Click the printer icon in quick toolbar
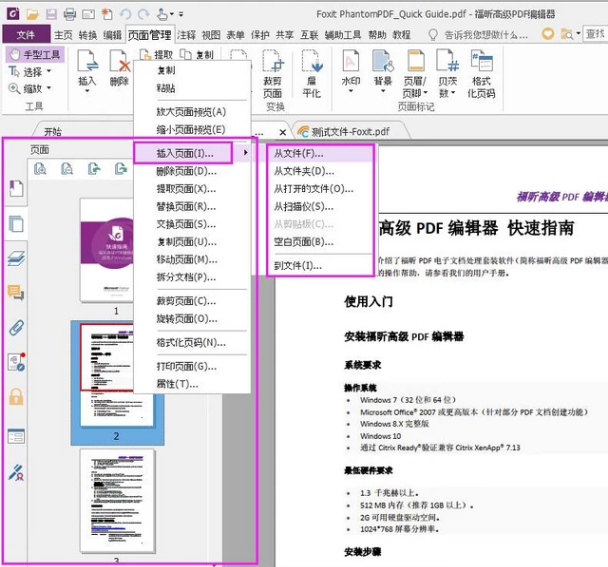The width and height of the screenshot is (608, 567). (x=70, y=15)
